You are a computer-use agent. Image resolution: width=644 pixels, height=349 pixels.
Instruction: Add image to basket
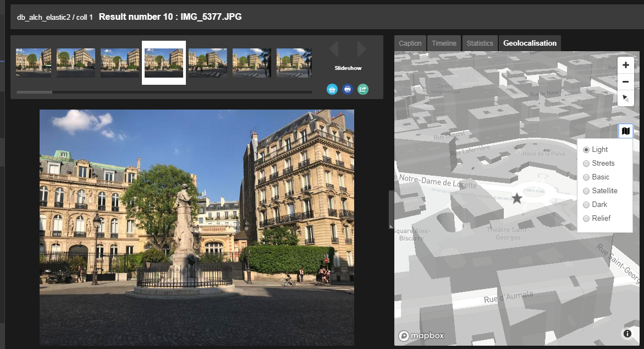332,89
